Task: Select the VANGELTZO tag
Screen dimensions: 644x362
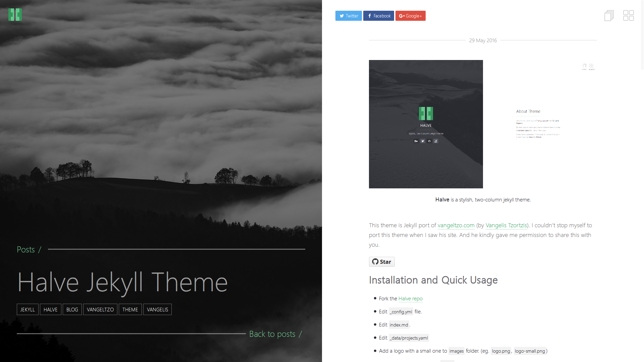Action: 100,309
